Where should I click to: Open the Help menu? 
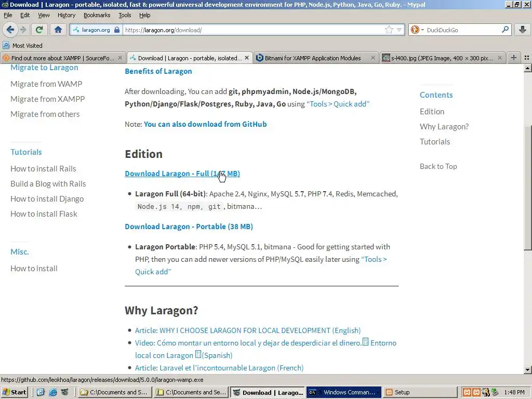point(144,15)
